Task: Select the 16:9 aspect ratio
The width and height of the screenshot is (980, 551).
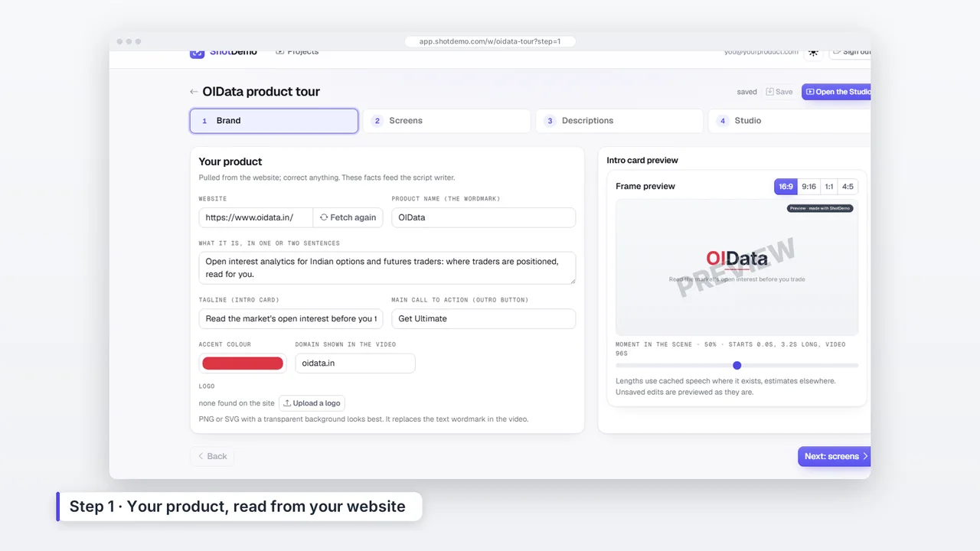Action: [786, 187]
